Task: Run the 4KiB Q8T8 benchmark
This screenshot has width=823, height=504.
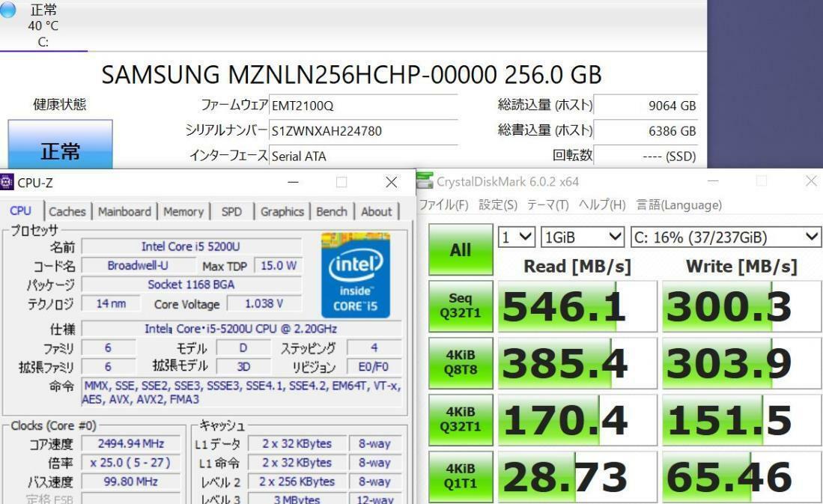Action: (459, 362)
